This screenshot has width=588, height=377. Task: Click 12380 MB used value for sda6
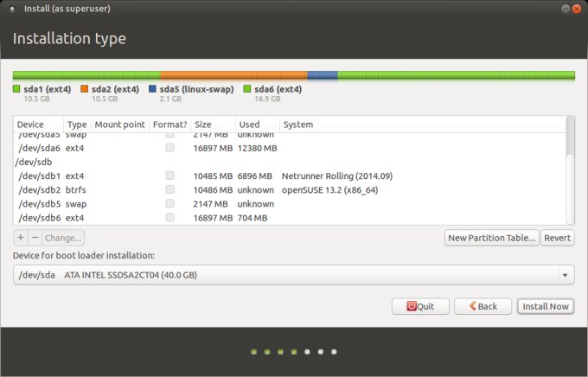258,148
